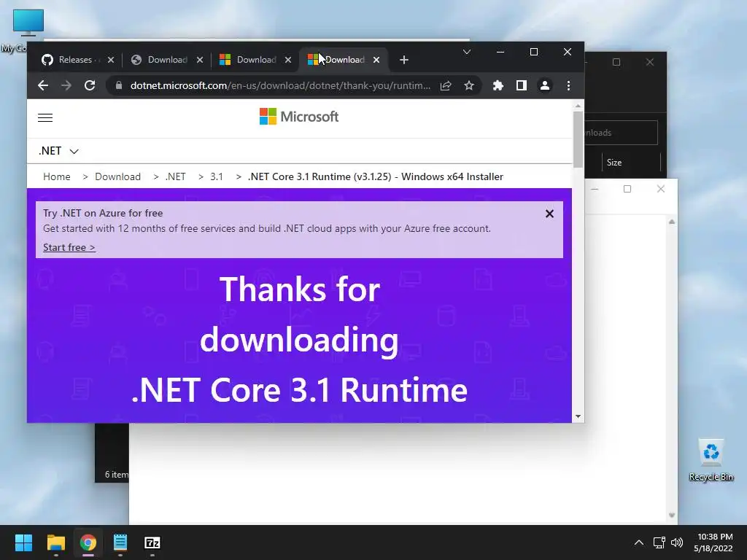The width and height of the screenshot is (747, 560).
Task: Open the hamburger menu on Microsoft page
Action: click(45, 117)
